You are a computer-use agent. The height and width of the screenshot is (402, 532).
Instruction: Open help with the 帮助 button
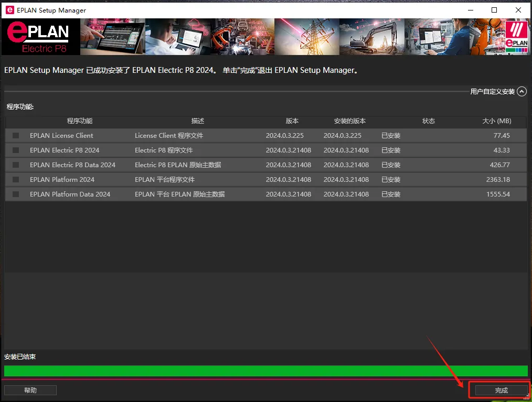[x=30, y=390]
